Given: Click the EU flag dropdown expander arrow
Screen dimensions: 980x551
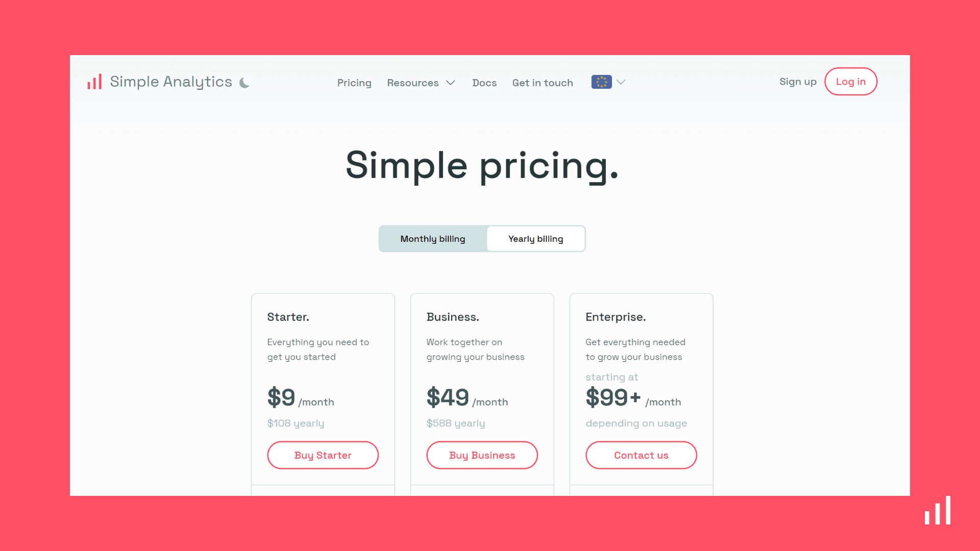Looking at the screenshot, I should tap(621, 82).
